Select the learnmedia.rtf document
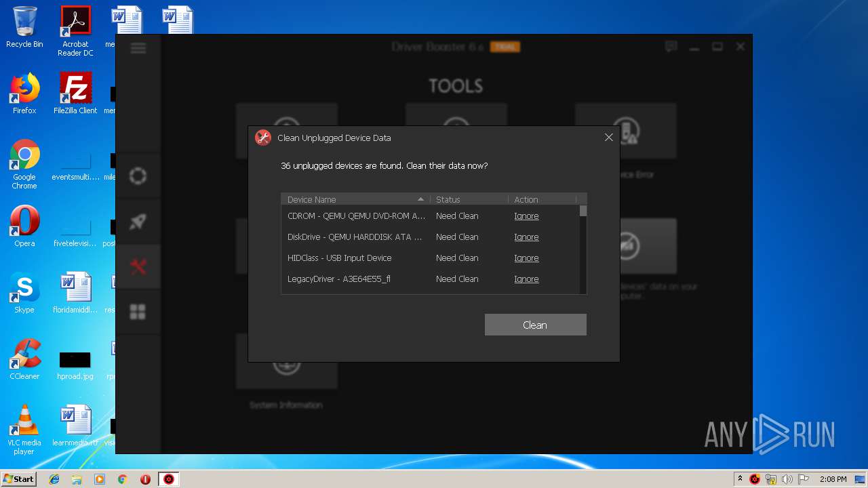Image resolution: width=868 pixels, height=488 pixels. [75, 426]
